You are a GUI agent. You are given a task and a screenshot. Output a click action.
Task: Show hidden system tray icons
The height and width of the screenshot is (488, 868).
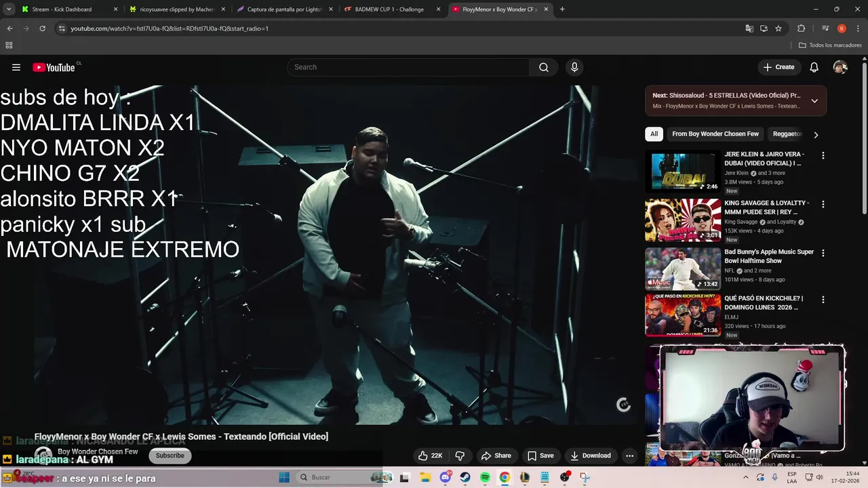point(746,477)
